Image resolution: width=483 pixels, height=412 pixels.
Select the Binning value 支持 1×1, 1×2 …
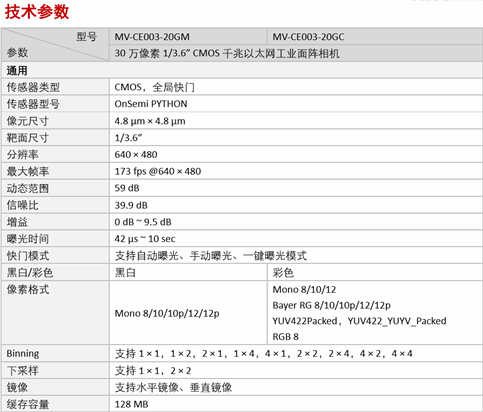[x=263, y=353]
